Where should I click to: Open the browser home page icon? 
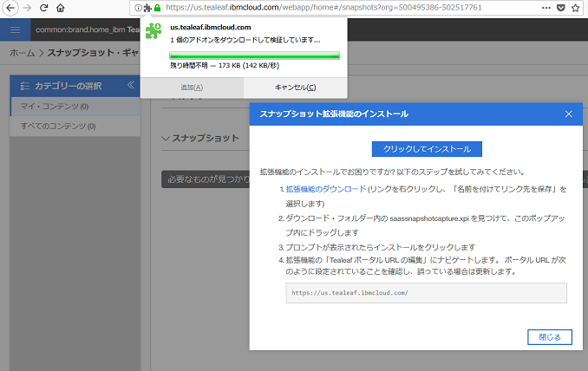[60, 8]
